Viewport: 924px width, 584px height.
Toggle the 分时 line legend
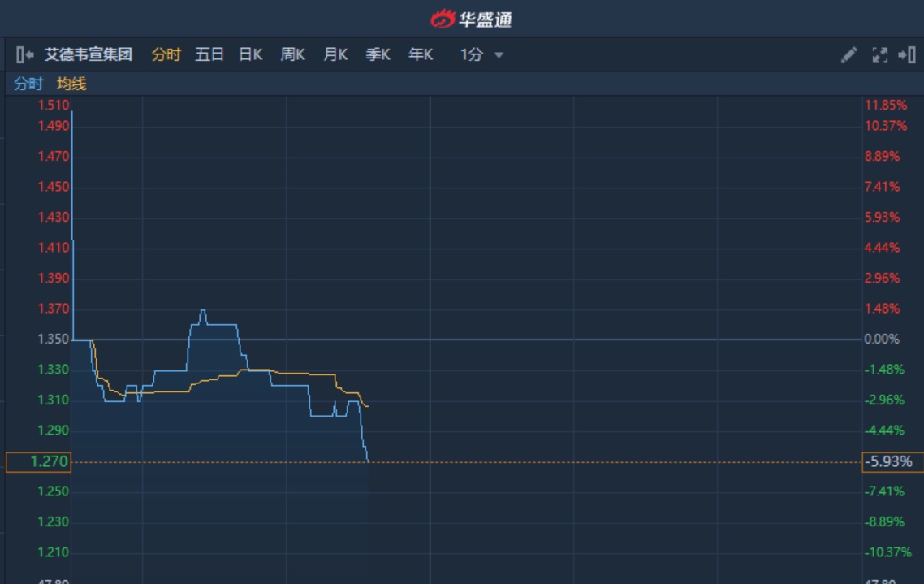(x=28, y=84)
